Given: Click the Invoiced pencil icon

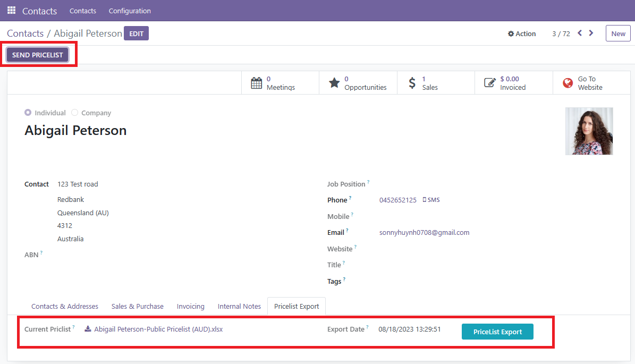Looking at the screenshot, I should (x=489, y=83).
